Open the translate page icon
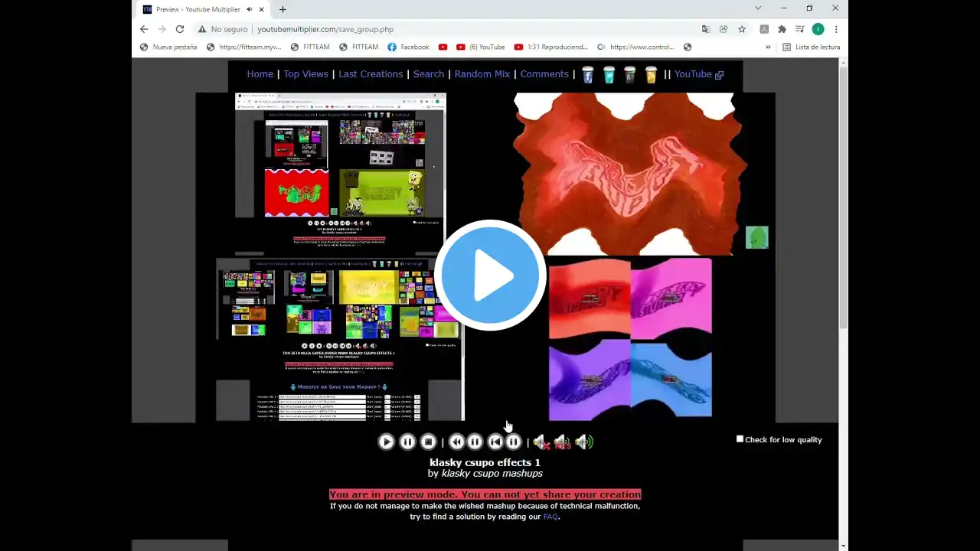The image size is (980, 551). pyautogui.click(x=706, y=29)
